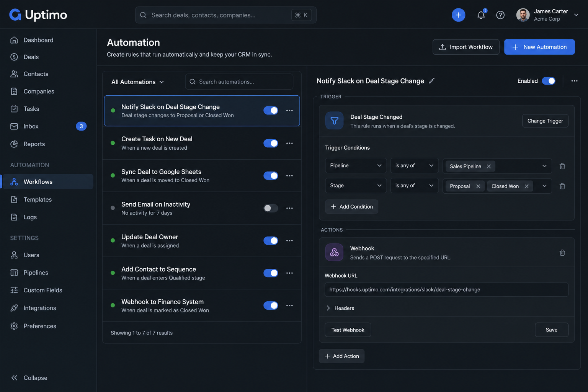The height and width of the screenshot is (392, 588).
Task: Open Integrations settings
Action: point(48,308)
